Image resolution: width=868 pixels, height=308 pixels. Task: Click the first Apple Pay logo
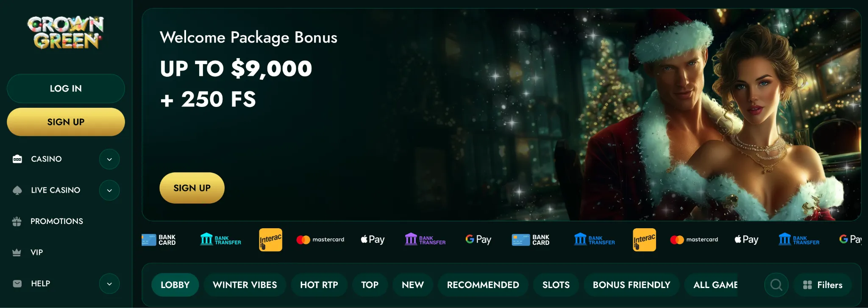click(x=373, y=240)
